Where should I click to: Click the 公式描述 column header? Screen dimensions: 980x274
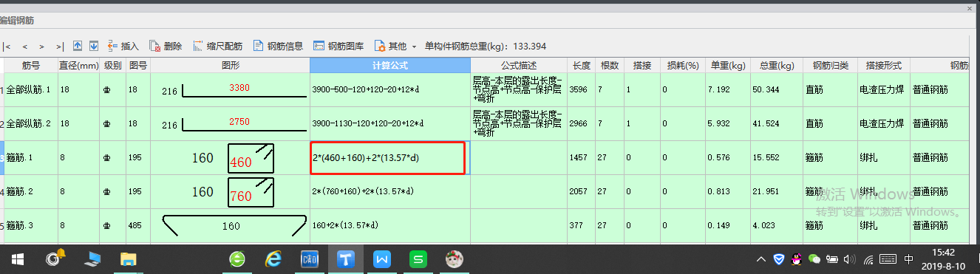click(x=519, y=65)
